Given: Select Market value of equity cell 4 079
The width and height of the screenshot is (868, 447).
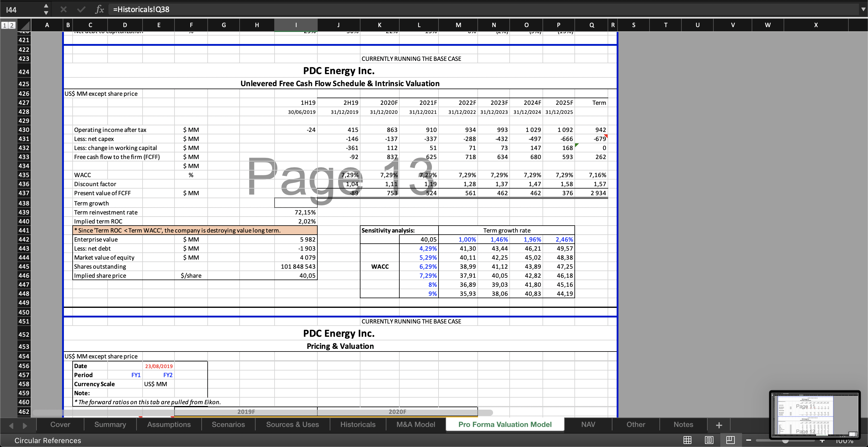Looking at the screenshot, I should [296, 257].
